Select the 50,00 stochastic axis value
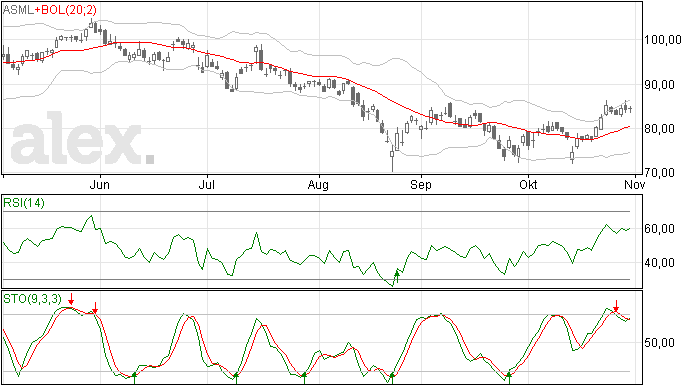690x387 pixels. tap(659, 343)
